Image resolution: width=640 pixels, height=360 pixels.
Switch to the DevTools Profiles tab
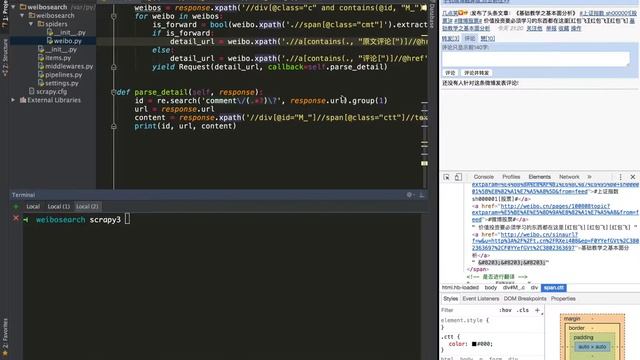[511, 177]
